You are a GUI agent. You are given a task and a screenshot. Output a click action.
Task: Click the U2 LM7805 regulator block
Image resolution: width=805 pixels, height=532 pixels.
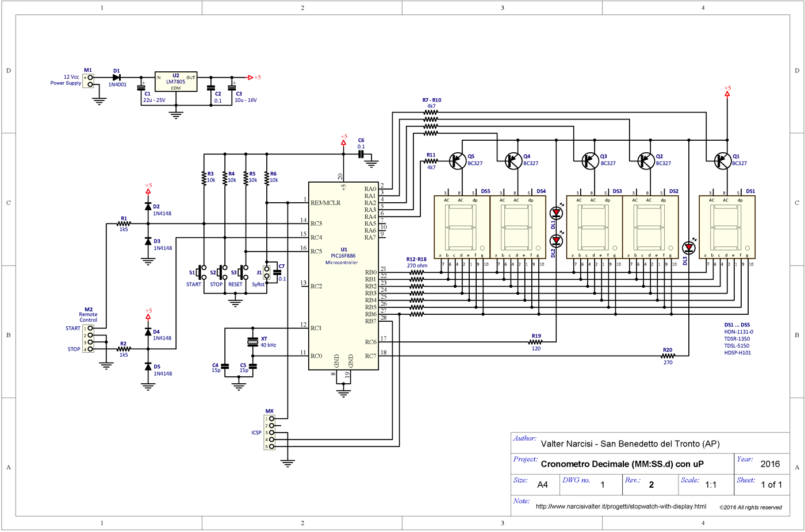[176, 82]
